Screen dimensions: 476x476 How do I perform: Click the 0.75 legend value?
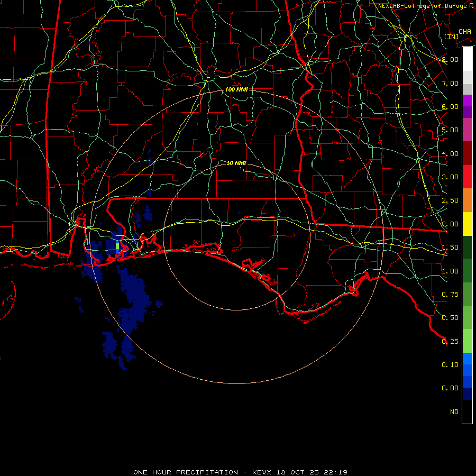point(450,295)
